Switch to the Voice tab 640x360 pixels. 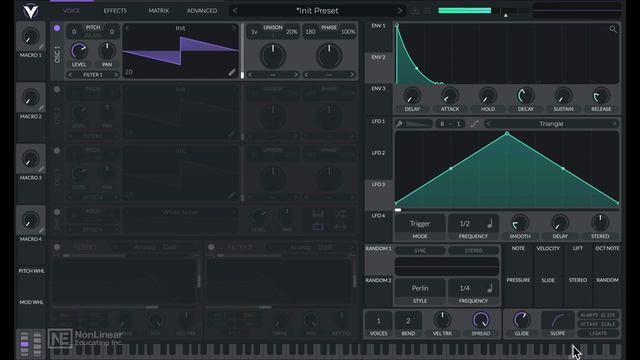(x=71, y=11)
